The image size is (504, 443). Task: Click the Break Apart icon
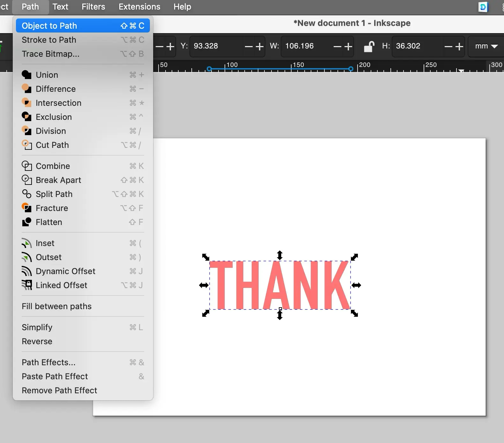(x=26, y=180)
